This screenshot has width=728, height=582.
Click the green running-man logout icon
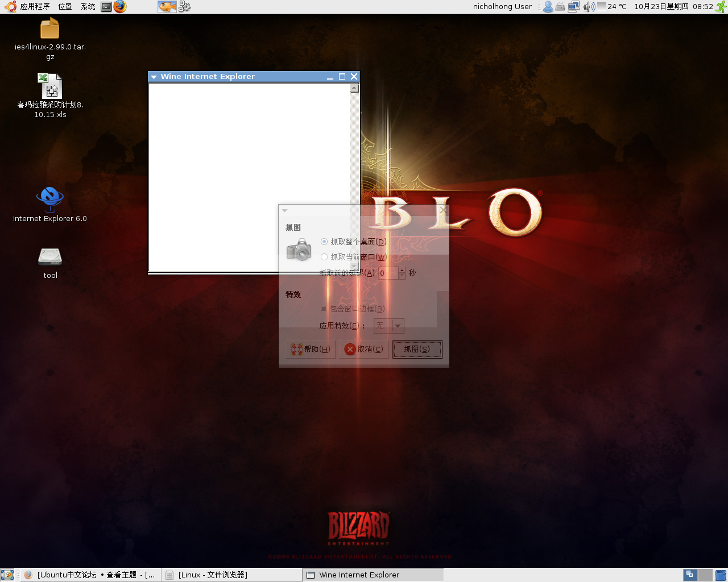click(721, 7)
